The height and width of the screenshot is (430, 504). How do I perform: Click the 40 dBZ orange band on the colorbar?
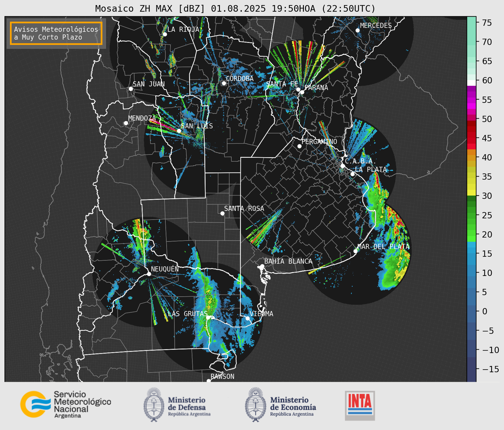tap(471, 158)
